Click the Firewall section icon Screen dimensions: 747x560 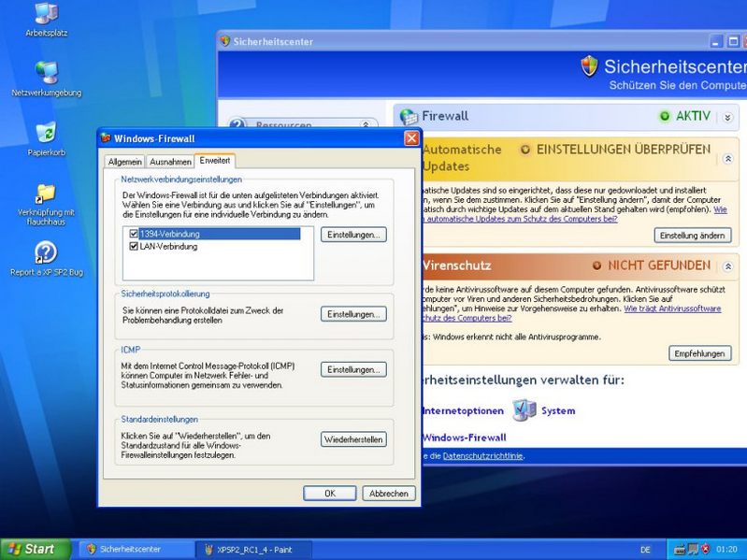click(409, 117)
